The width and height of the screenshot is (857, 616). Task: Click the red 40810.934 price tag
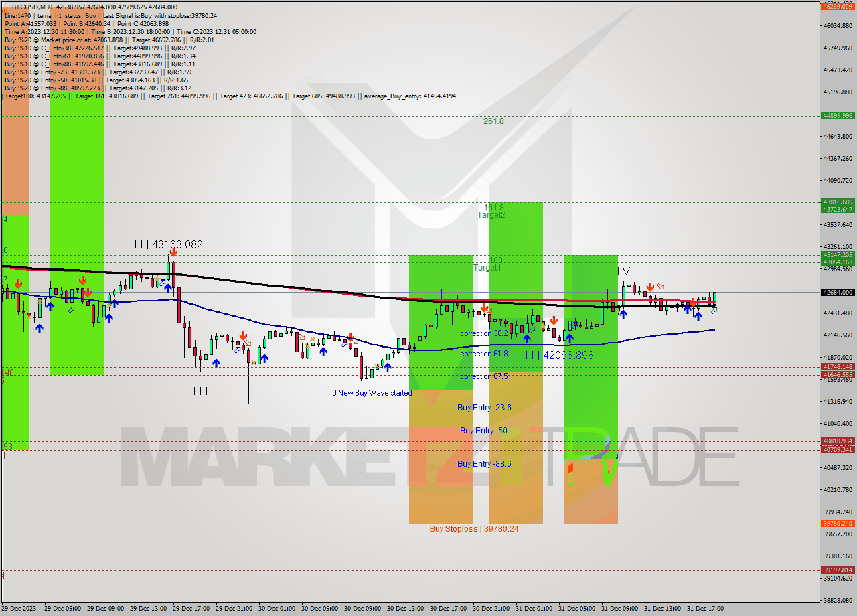pos(838,441)
